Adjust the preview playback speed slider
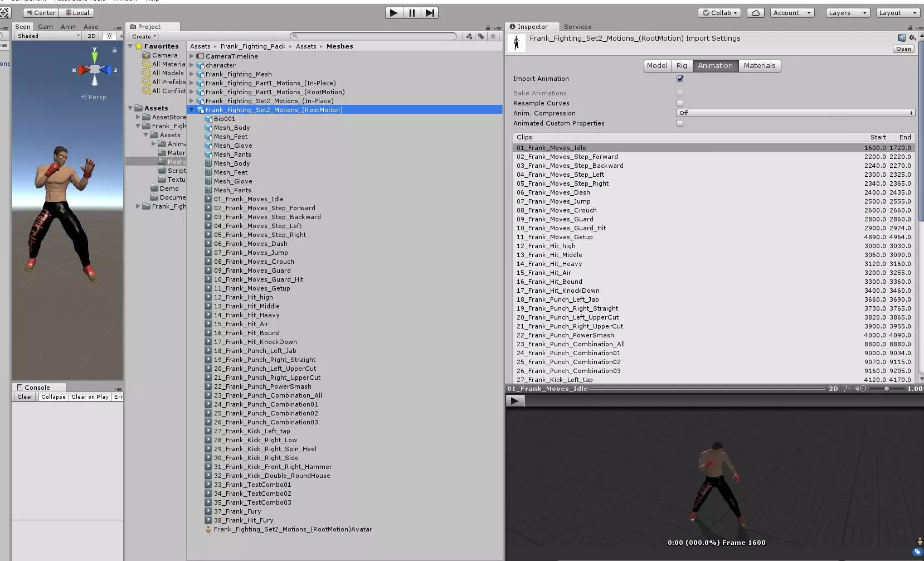The width and height of the screenshot is (924, 561). click(886, 389)
